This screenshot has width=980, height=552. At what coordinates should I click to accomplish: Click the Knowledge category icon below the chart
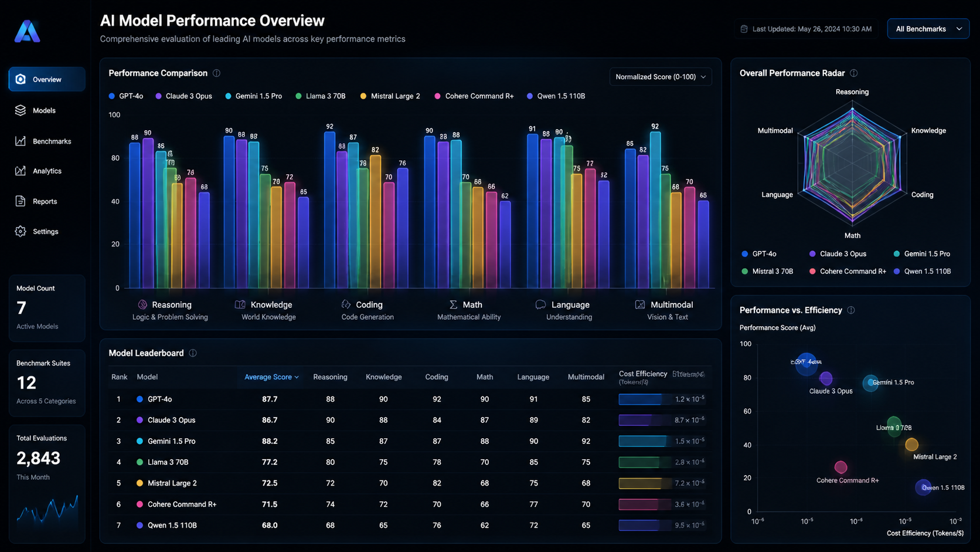(240, 304)
